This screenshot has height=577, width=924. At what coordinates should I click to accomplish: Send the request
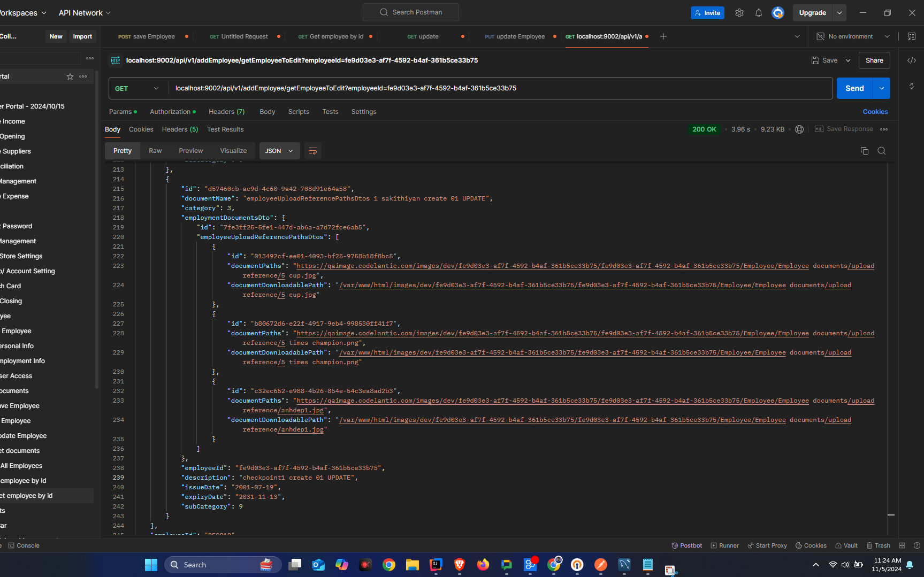tap(854, 88)
